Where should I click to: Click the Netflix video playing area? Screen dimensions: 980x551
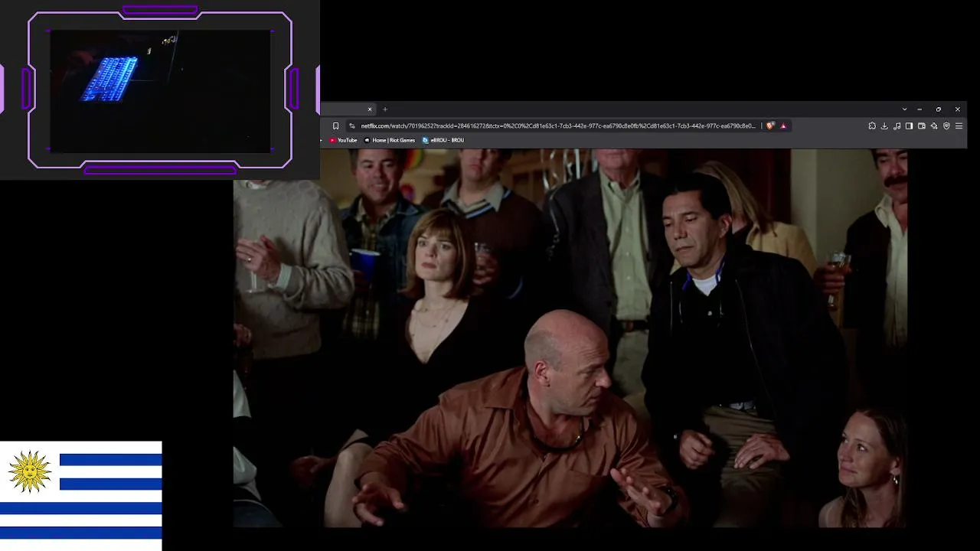click(570, 338)
